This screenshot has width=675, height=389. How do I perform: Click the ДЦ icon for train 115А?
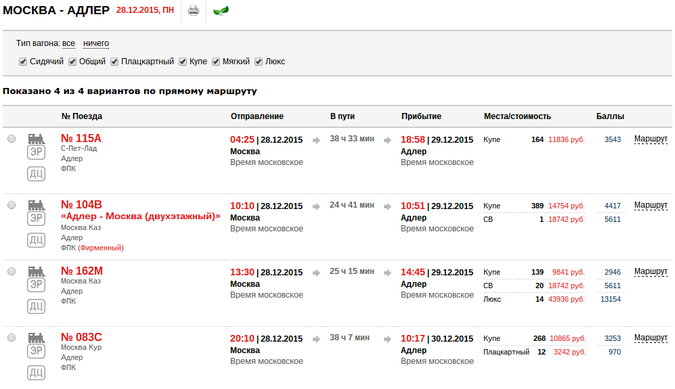click(36, 174)
